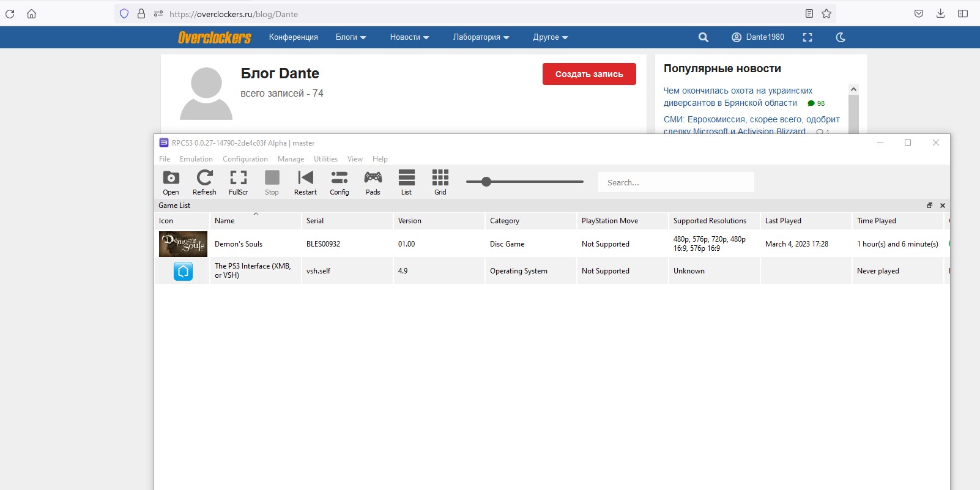Stop emulation in RPCS3 toolbar
The image size is (980, 490).
tap(272, 182)
